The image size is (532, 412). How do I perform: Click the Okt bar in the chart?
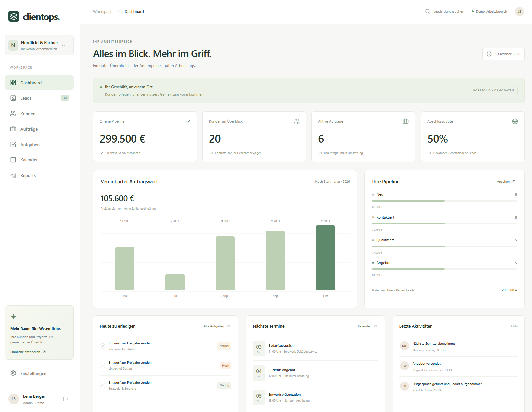[325, 258]
